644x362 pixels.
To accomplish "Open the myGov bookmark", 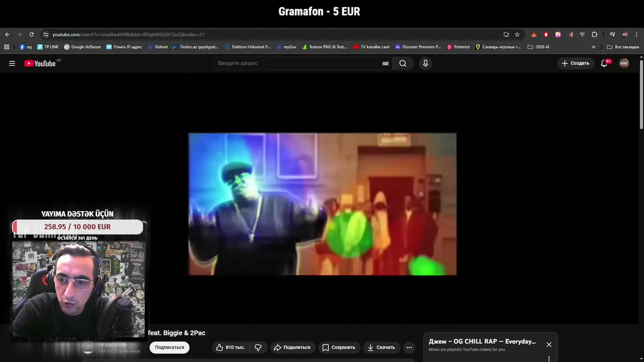I will pyautogui.click(x=287, y=47).
